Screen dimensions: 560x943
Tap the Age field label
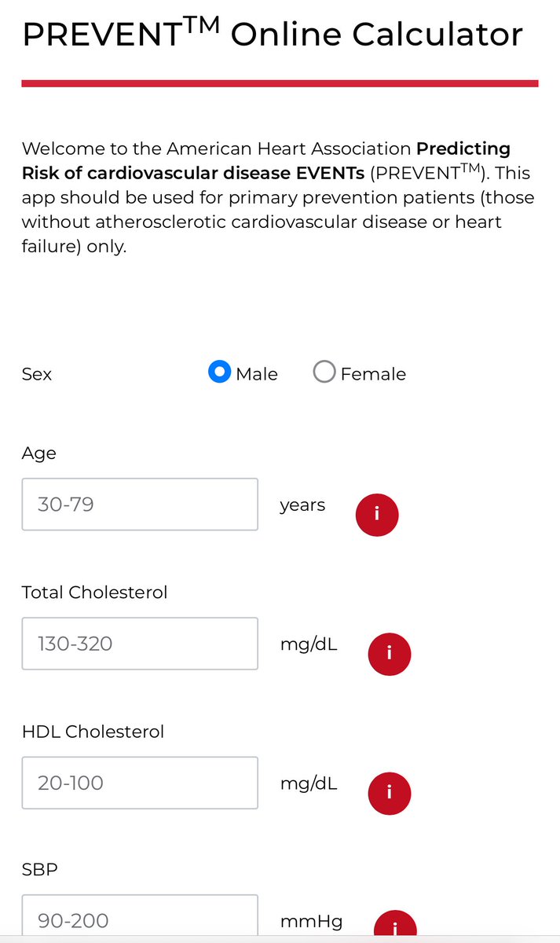[x=39, y=453]
